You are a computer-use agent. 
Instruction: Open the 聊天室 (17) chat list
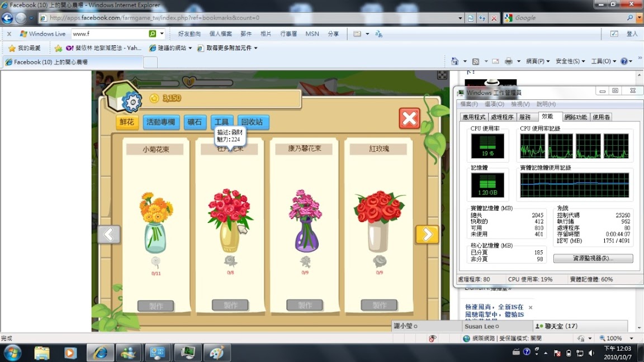[x=580, y=326]
